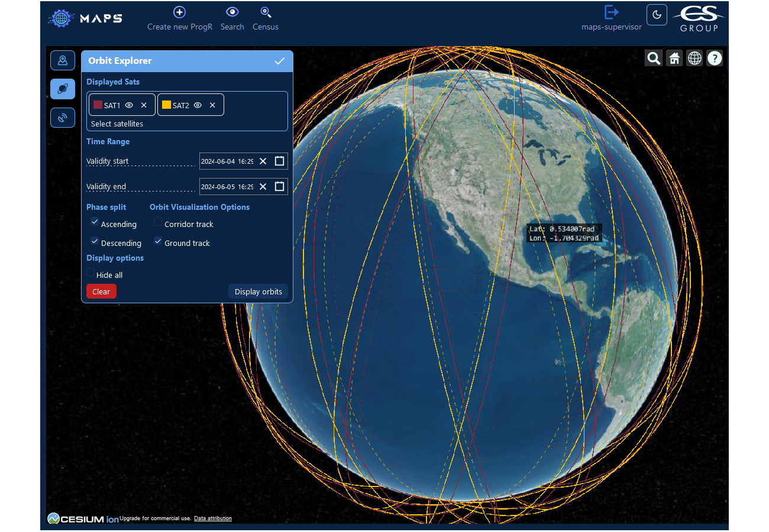
Task: Open the location marker sidebar panel
Action: pyautogui.click(x=63, y=60)
